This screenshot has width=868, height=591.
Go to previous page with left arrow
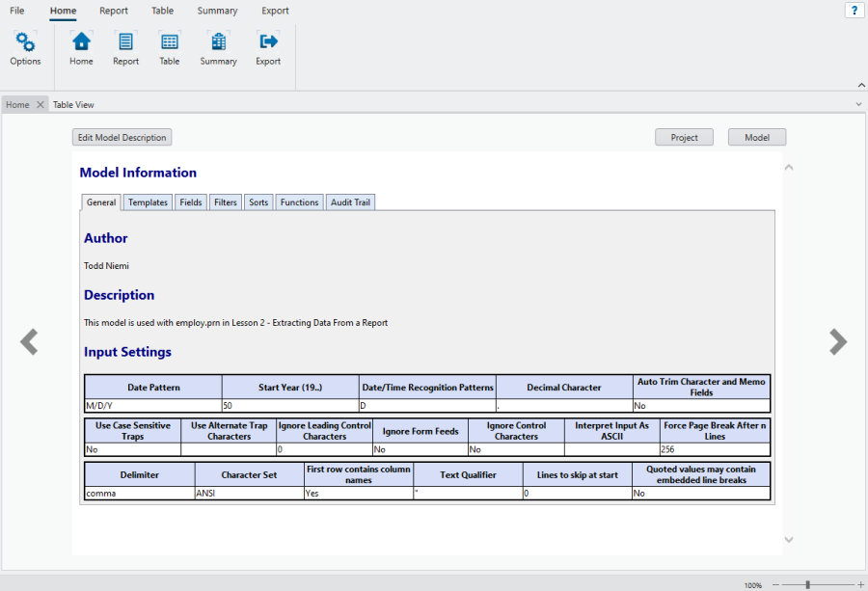30,342
